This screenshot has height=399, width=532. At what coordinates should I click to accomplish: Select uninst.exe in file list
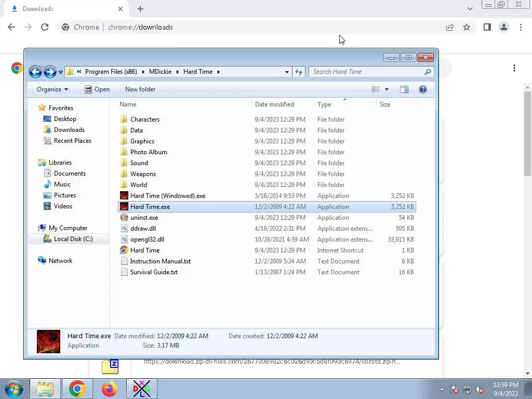point(267,218)
